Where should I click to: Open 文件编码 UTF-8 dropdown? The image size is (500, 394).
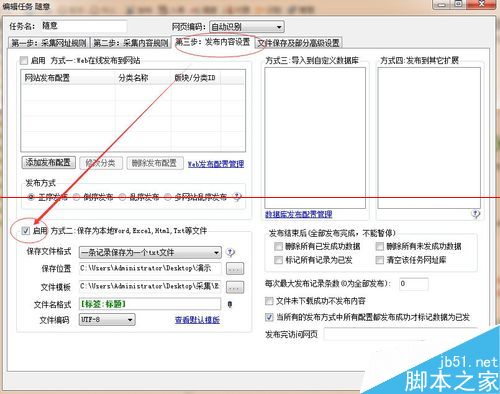point(107,320)
